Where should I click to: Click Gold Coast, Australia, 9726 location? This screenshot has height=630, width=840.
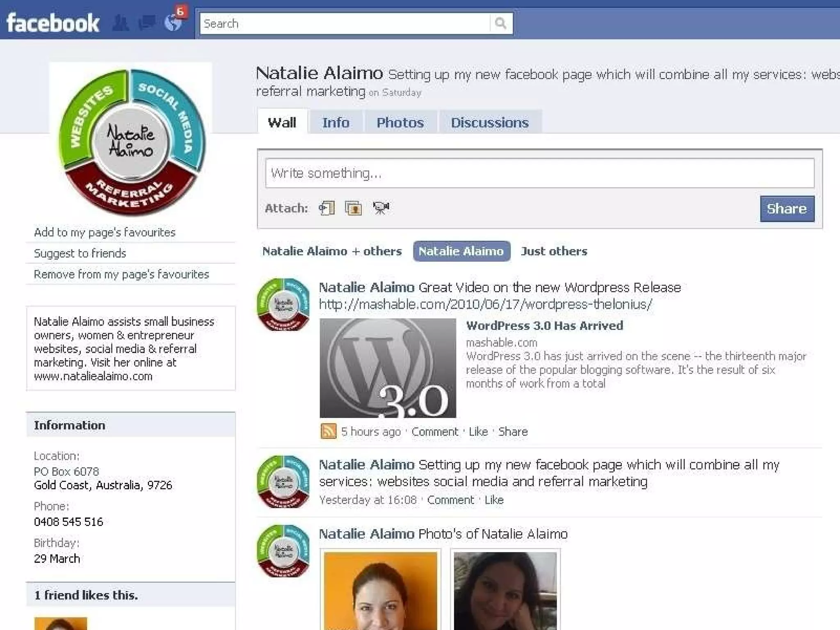coord(103,485)
